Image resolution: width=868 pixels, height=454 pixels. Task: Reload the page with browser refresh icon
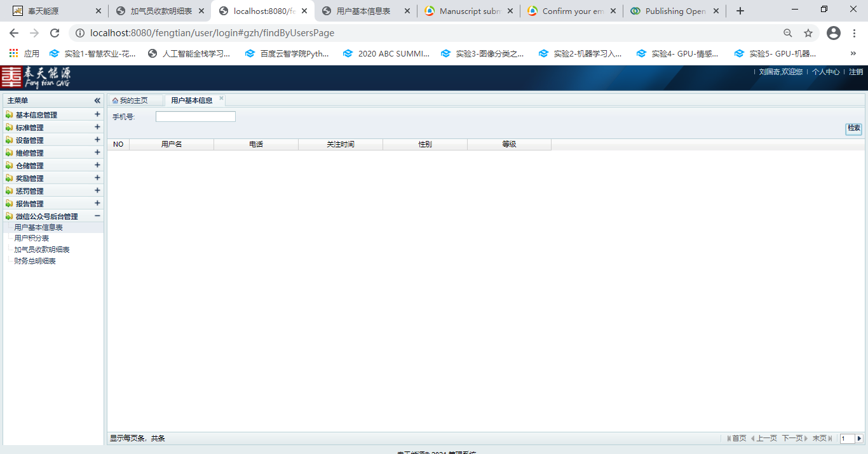55,33
